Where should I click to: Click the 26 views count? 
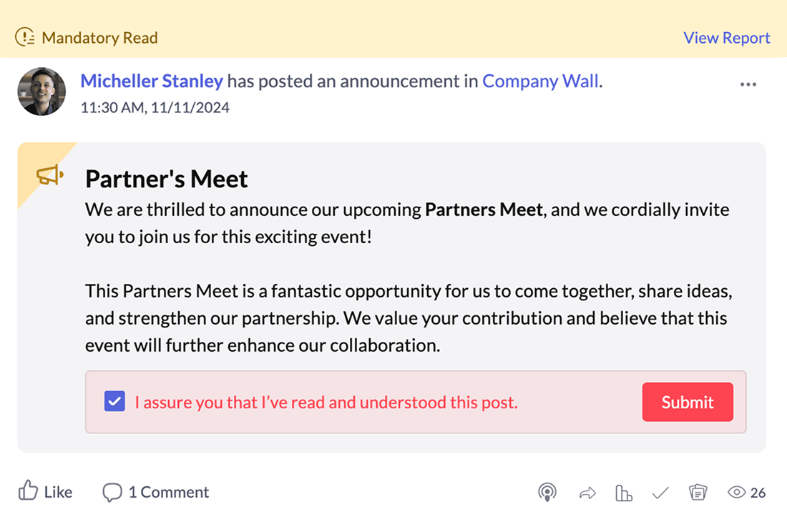pyautogui.click(x=758, y=493)
